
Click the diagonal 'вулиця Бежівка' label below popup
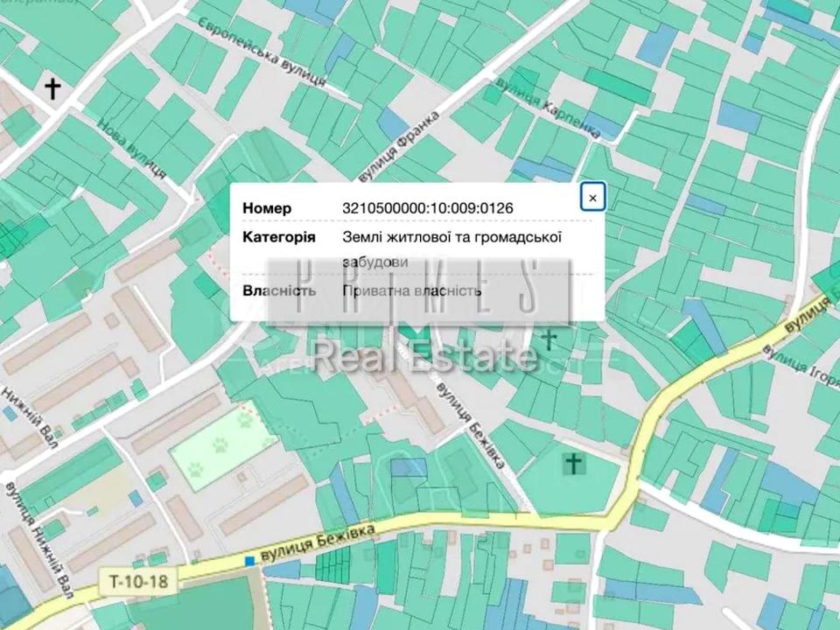(471, 423)
